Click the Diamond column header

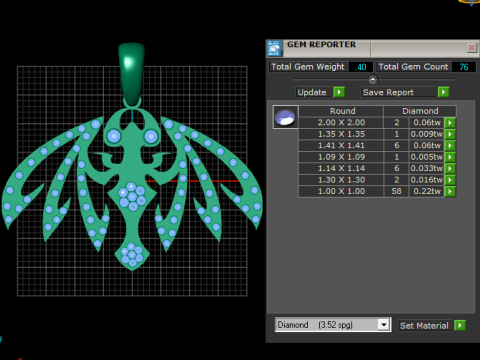[x=420, y=111]
